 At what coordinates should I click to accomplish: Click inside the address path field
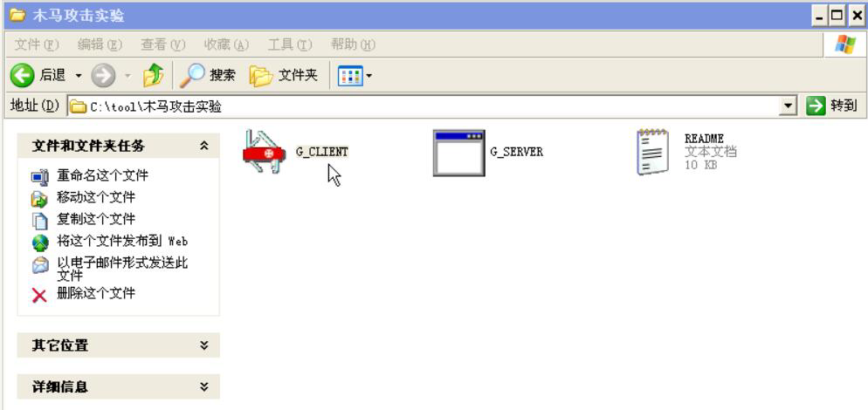pyautogui.click(x=424, y=106)
